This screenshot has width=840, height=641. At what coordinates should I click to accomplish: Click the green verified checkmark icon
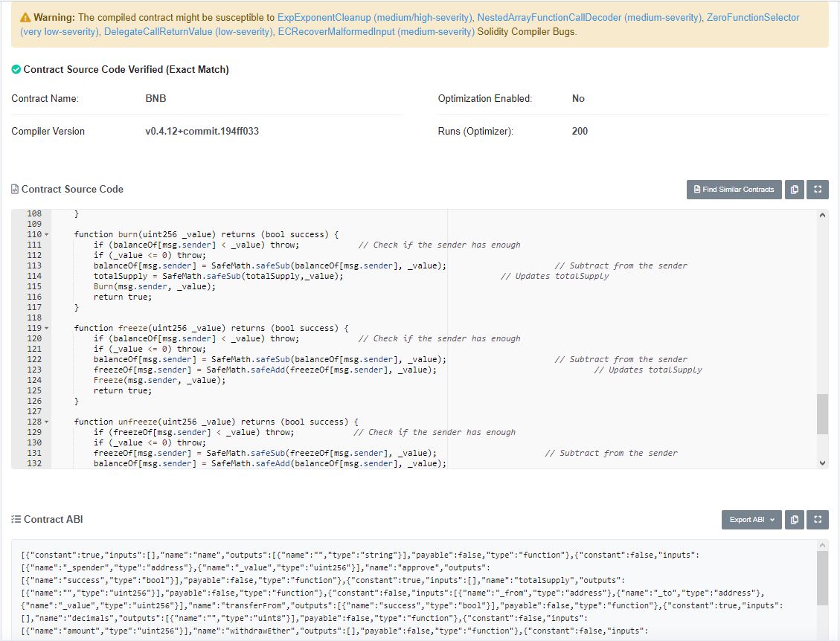click(x=16, y=69)
